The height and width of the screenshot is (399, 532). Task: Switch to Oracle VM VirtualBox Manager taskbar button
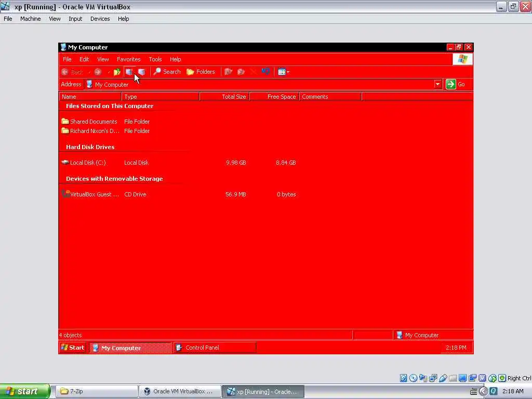[x=179, y=392]
